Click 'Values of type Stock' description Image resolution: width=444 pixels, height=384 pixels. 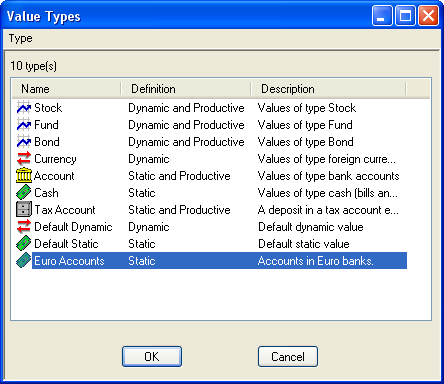click(x=307, y=108)
